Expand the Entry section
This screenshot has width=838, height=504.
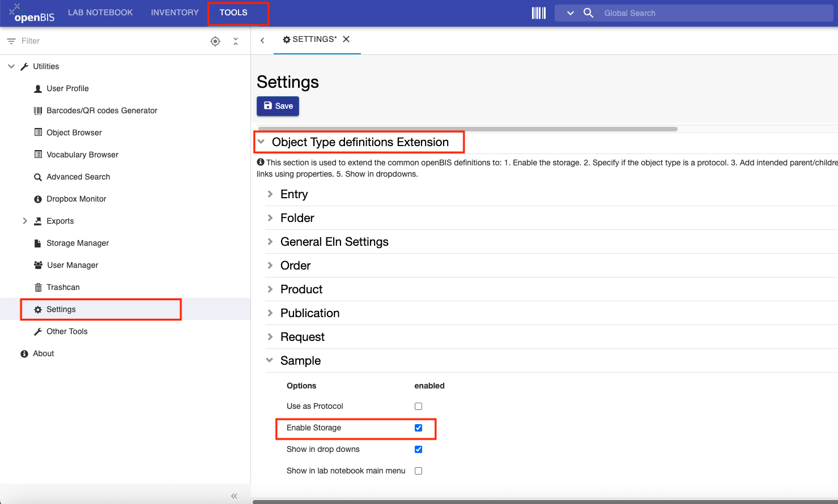click(270, 194)
